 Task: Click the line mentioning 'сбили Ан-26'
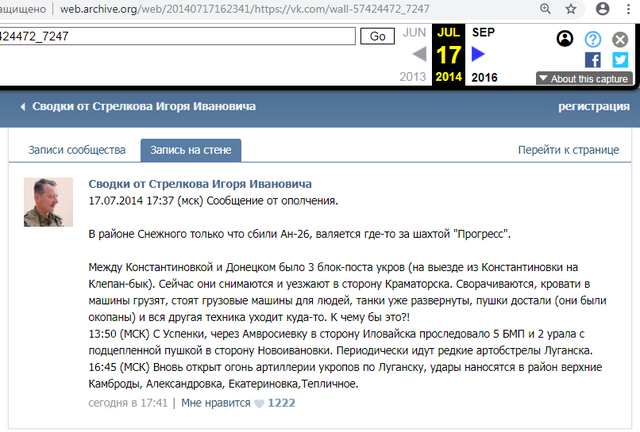(300, 234)
